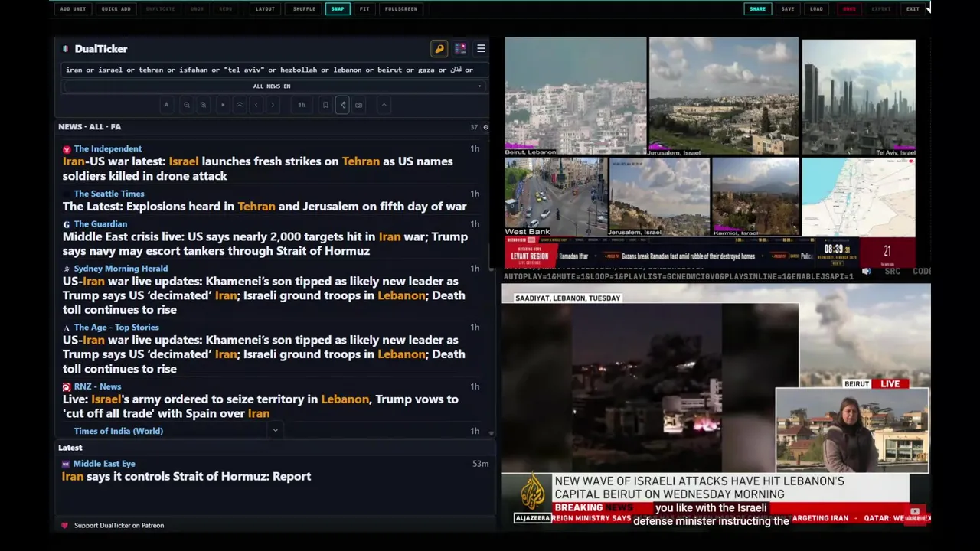Toggle the 1h time range button
Viewport: 980px width, 551px height.
pos(302,105)
